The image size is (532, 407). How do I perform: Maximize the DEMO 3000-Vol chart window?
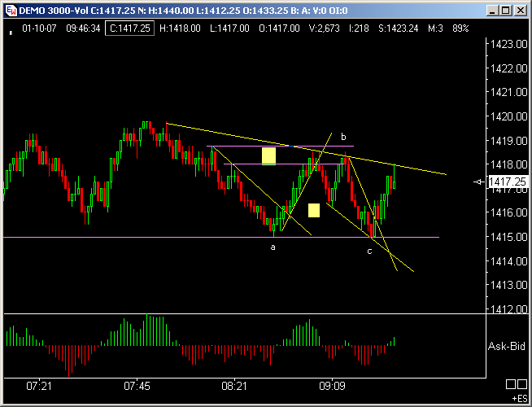(506, 11)
